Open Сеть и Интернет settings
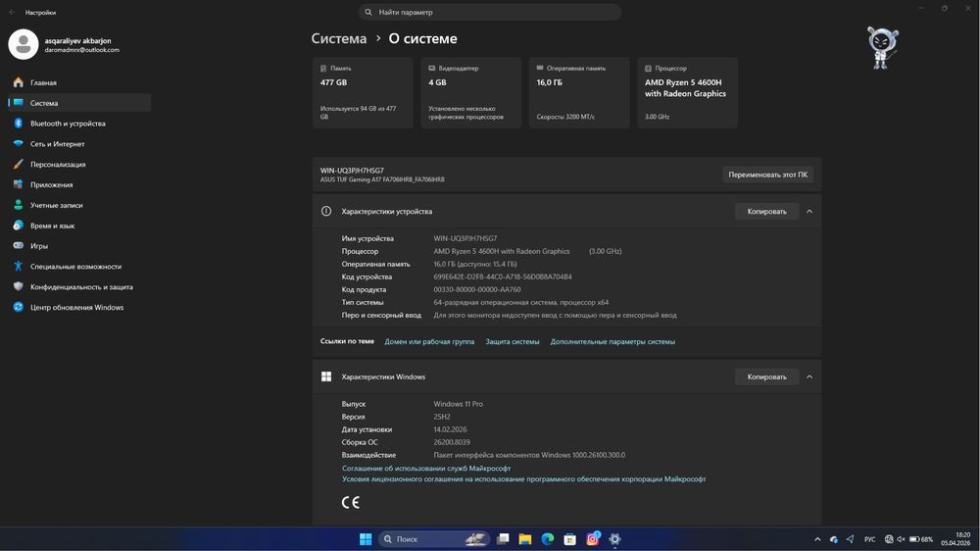 [57, 144]
